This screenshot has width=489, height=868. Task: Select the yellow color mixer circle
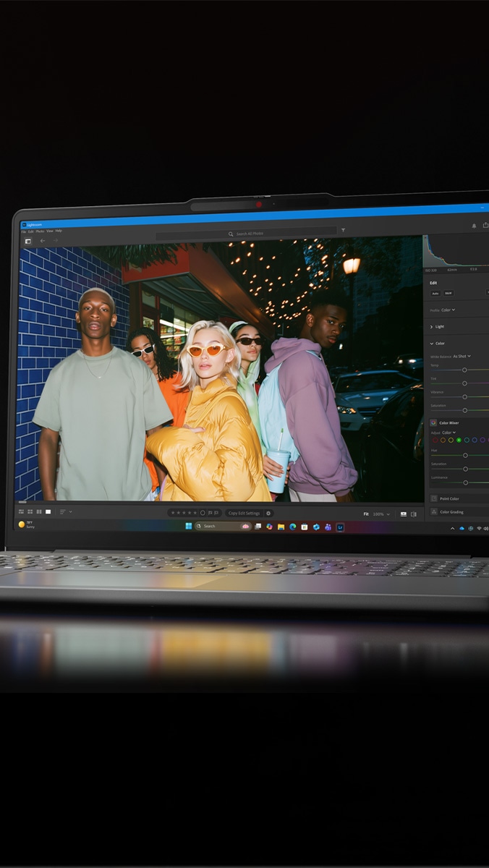[x=451, y=441]
